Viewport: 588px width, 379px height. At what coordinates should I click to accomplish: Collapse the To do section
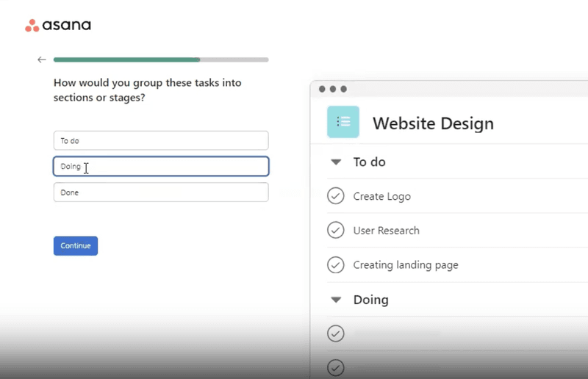(336, 162)
